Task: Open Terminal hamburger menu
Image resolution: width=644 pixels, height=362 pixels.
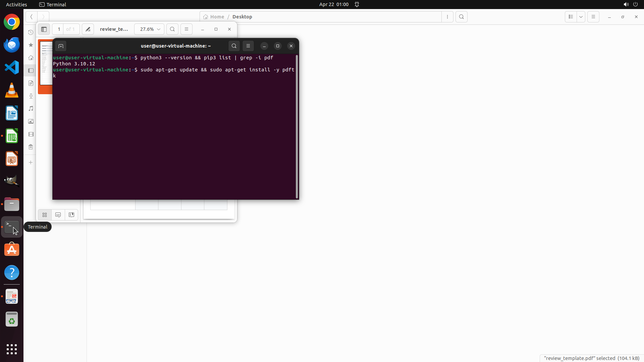Action: click(248, 46)
